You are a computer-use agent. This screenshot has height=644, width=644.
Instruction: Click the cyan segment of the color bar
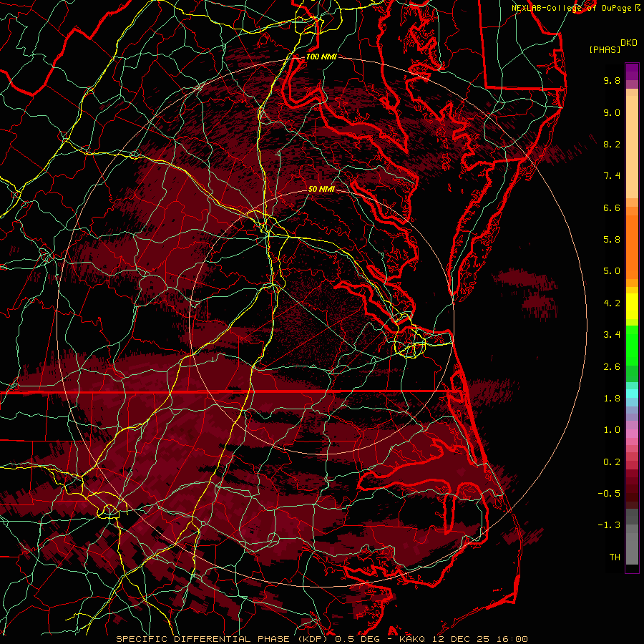pos(632,394)
